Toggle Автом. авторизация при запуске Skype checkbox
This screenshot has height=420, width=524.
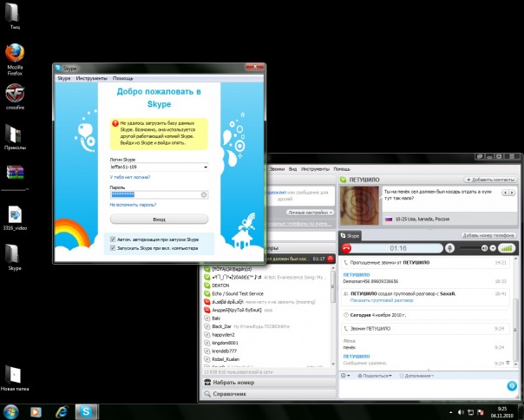point(113,240)
